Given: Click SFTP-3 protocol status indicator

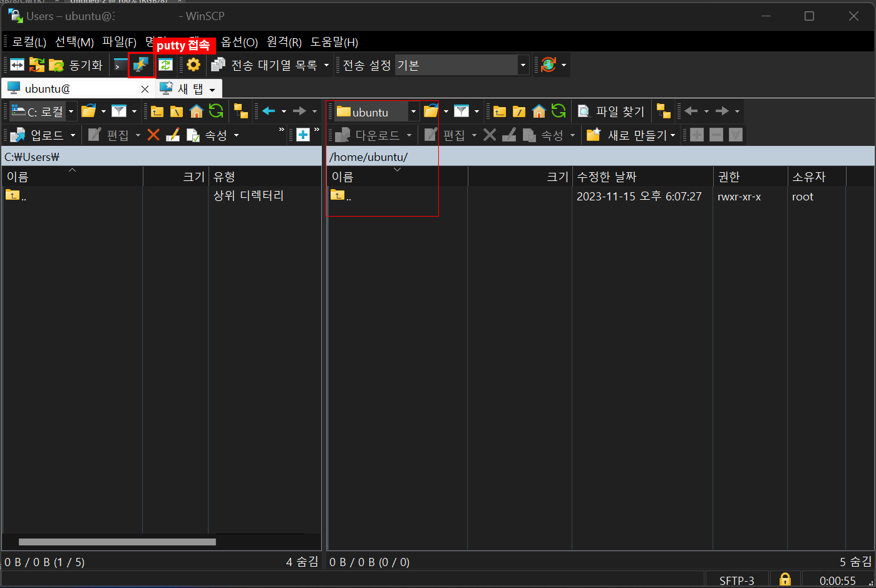Looking at the screenshot, I should 736,580.
